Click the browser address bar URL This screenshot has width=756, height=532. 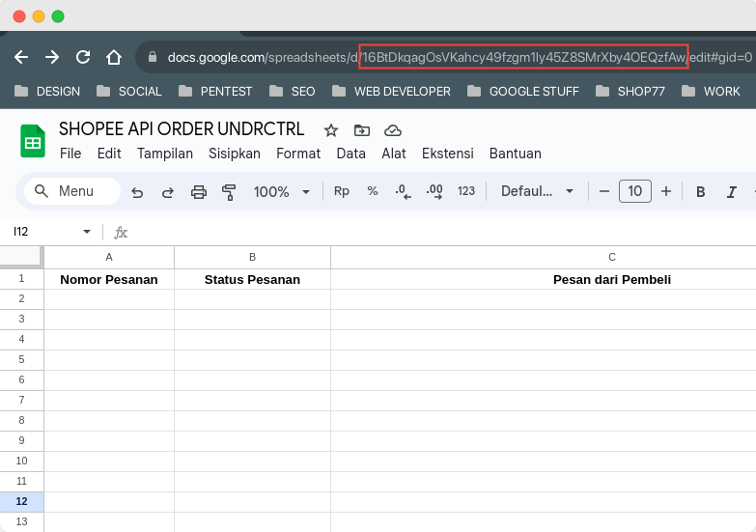pyautogui.click(x=460, y=57)
